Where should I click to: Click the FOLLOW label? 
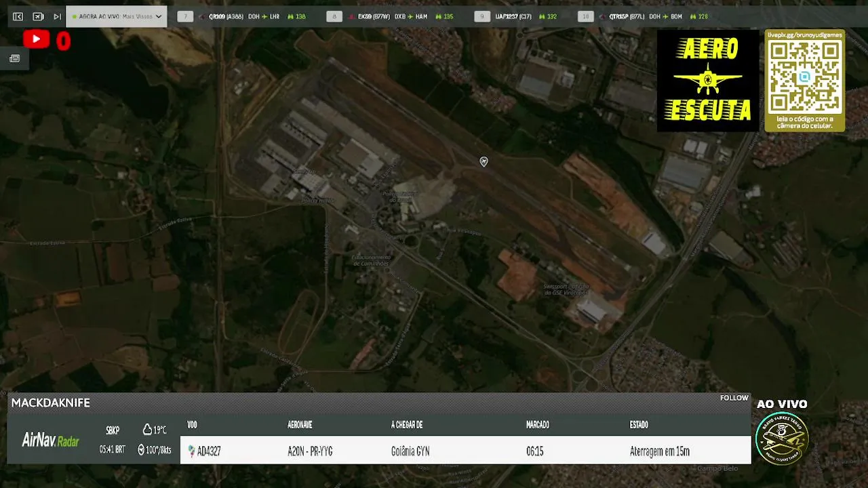click(x=734, y=398)
